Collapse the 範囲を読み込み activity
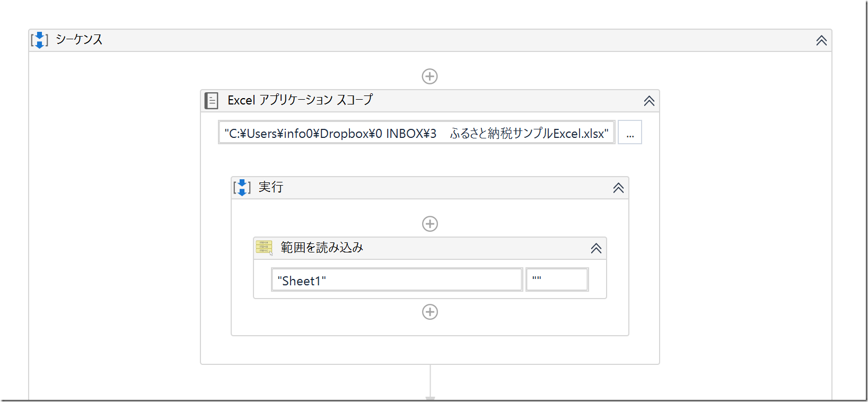868x402 pixels. (596, 248)
